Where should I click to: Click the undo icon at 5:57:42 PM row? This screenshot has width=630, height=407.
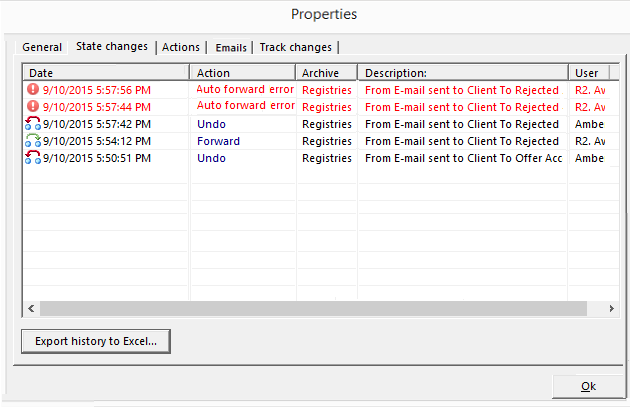33,124
